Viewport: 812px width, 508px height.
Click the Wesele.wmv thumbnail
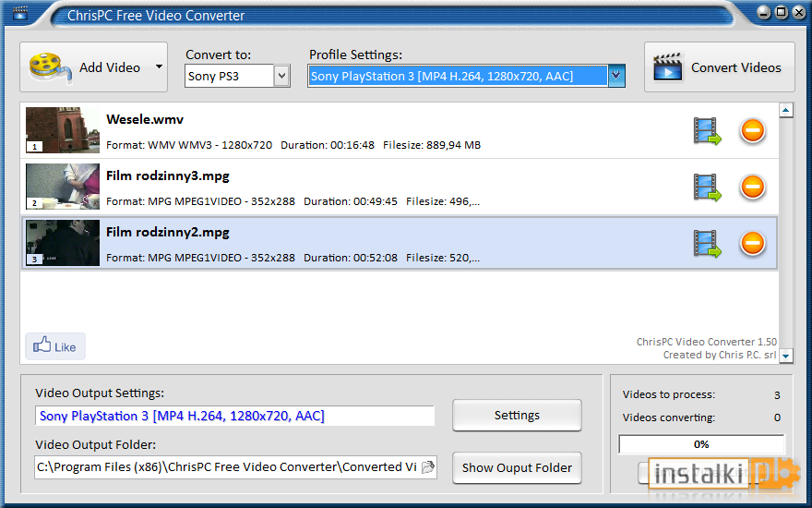point(63,130)
